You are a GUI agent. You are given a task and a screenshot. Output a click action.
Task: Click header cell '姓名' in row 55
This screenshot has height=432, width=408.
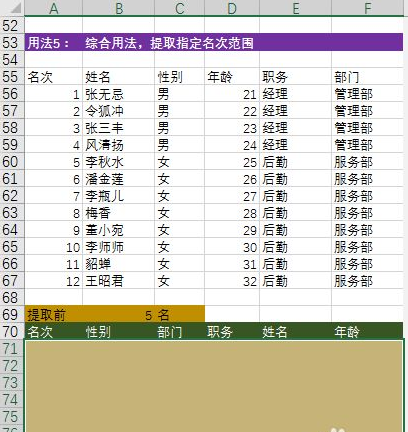click(119, 76)
